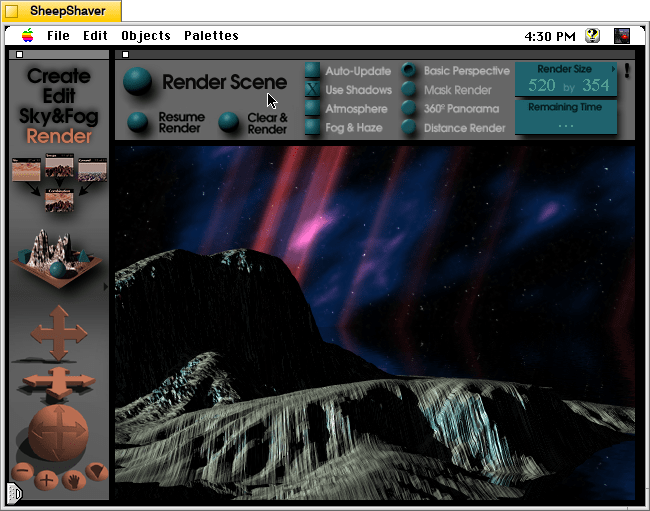Enable the Auto-Update checkbox
This screenshot has width=650, height=511.
312,70
